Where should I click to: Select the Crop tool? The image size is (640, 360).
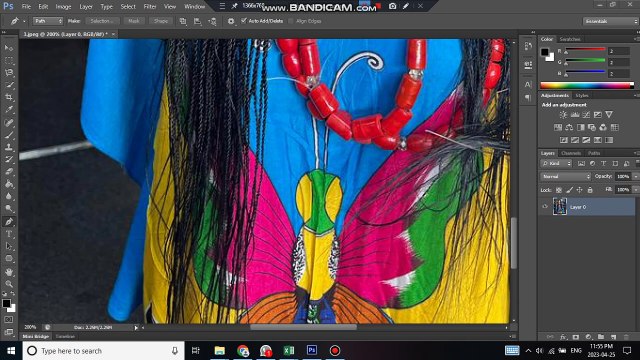pyautogui.click(x=9, y=97)
